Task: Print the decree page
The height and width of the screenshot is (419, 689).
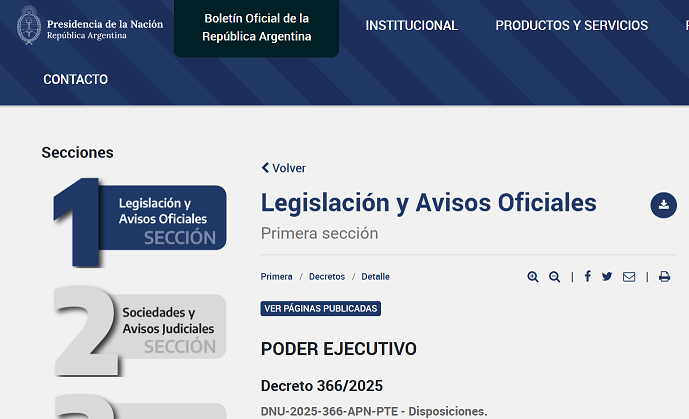Action: click(664, 277)
